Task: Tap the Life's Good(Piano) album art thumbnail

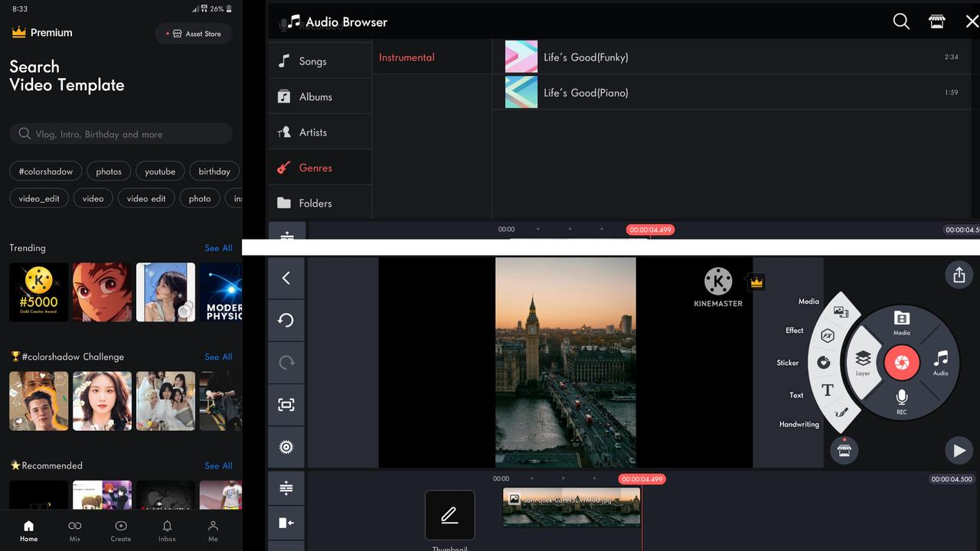Action: click(521, 93)
